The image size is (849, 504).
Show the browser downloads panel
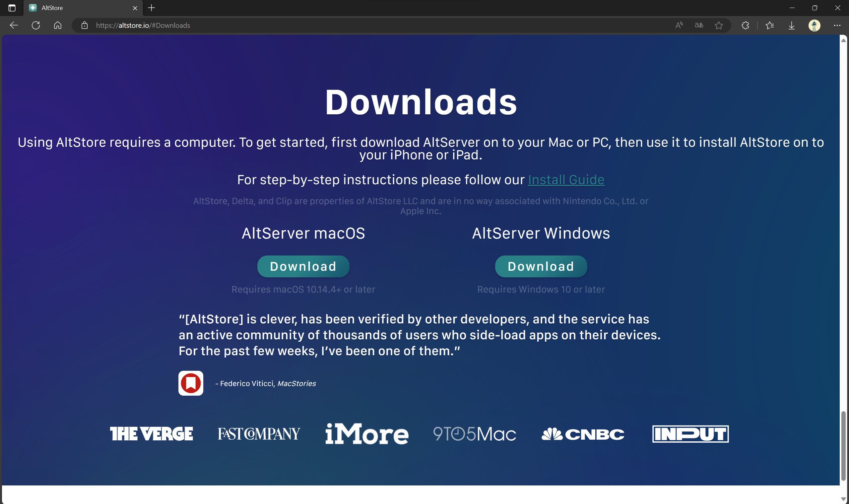(x=792, y=26)
